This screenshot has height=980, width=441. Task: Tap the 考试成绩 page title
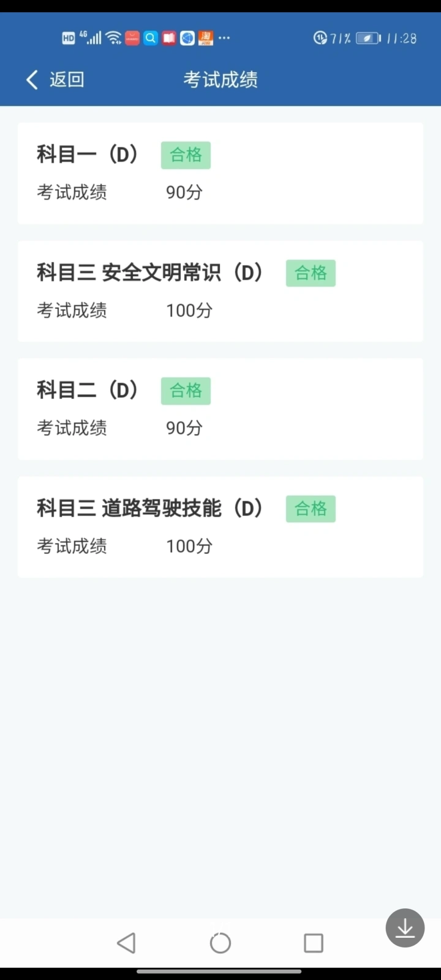click(x=221, y=80)
